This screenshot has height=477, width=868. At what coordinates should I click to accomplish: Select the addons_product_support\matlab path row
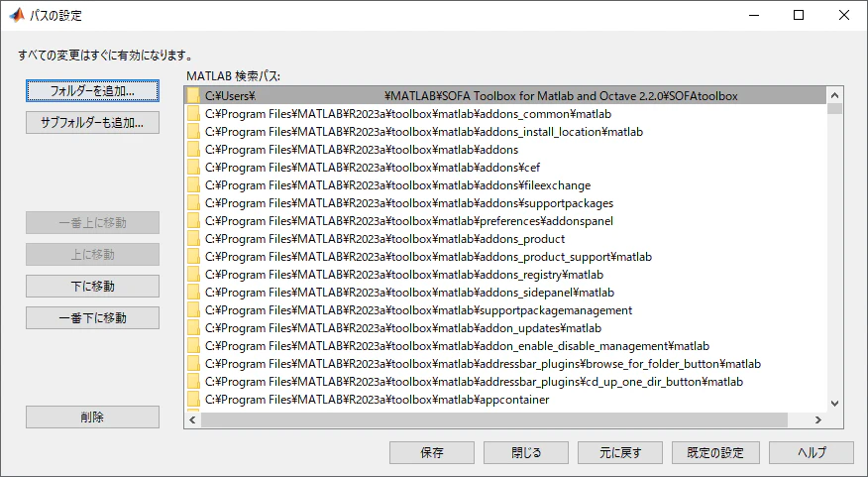[505, 257]
